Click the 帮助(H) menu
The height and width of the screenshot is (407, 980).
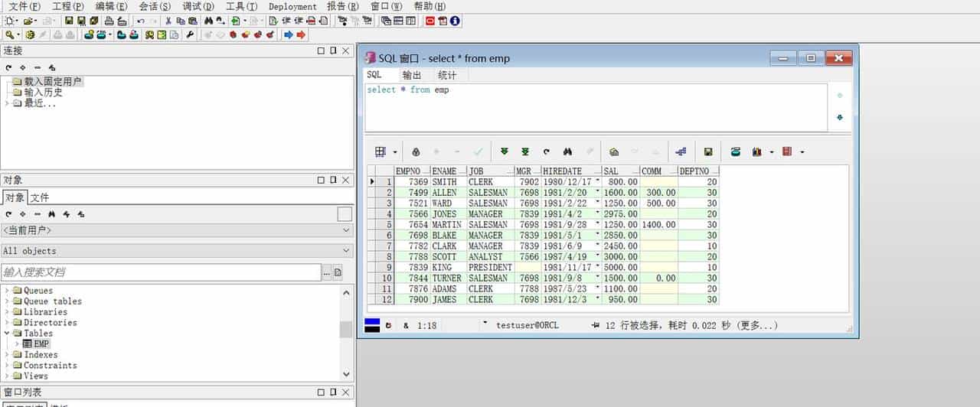[x=429, y=6]
